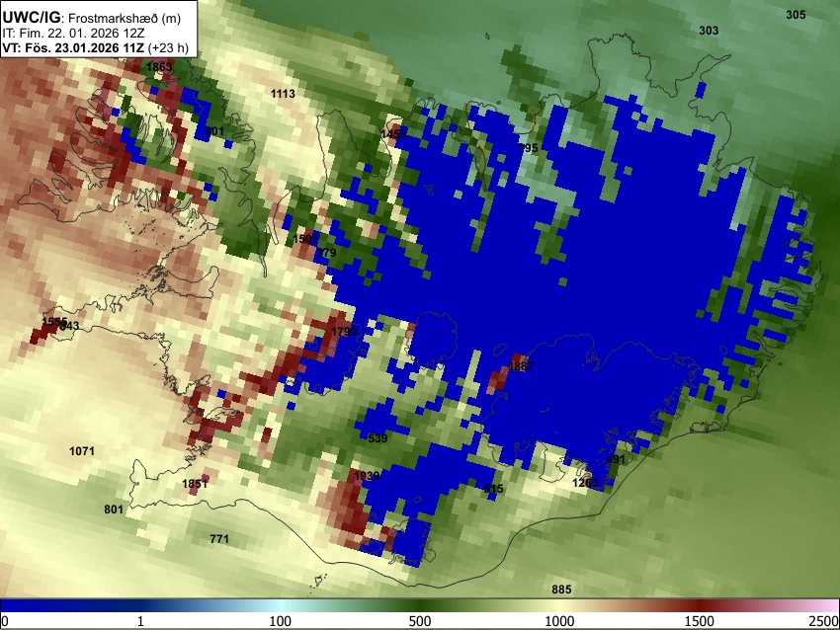Click the legend tick label '1000'
Image resolution: width=840 pixels, height=630 pixels.
click(x=559, y=621)
